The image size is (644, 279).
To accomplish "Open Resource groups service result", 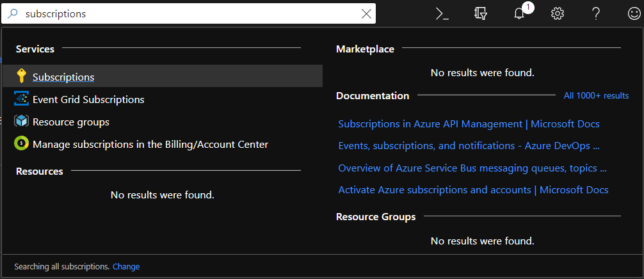I will point(71,122).
